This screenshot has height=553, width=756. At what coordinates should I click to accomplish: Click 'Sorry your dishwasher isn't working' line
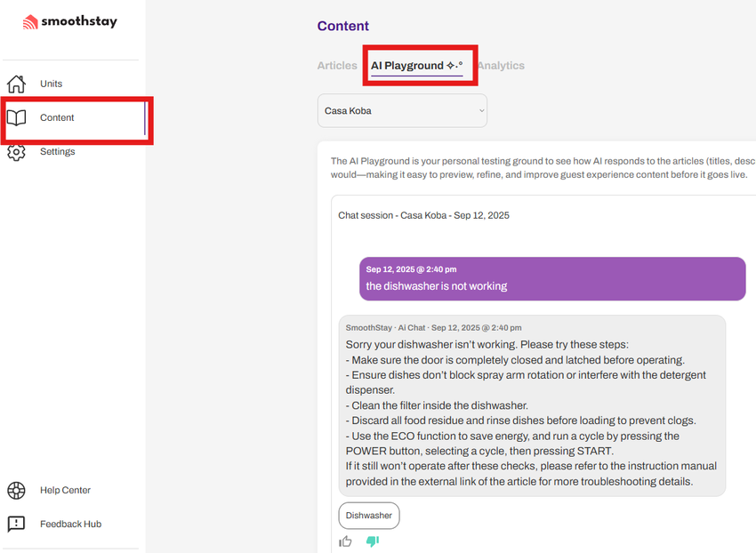(x=487, y=345)
